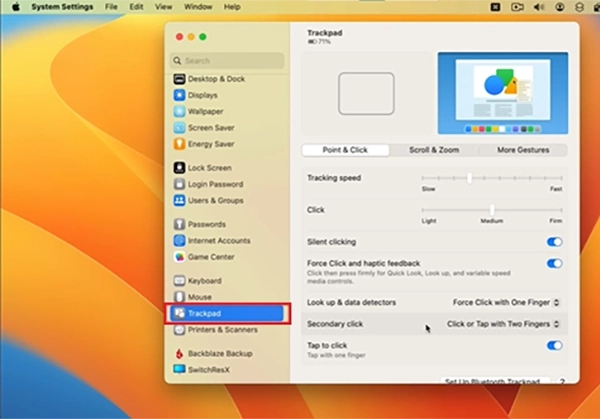
Task: Switch to the Scroll & Zoom tab
Action: [x=434, y=150]
